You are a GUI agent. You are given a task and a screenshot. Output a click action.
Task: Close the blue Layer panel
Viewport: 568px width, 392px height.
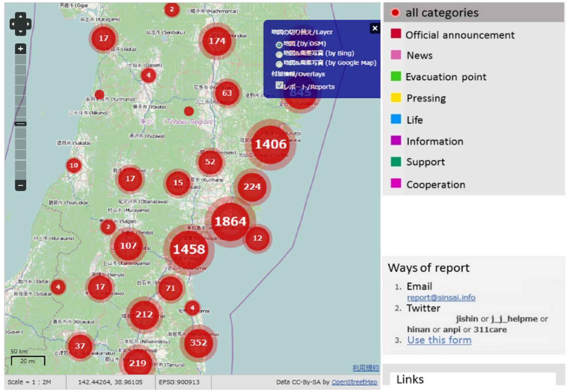click(x=375, y=28)
